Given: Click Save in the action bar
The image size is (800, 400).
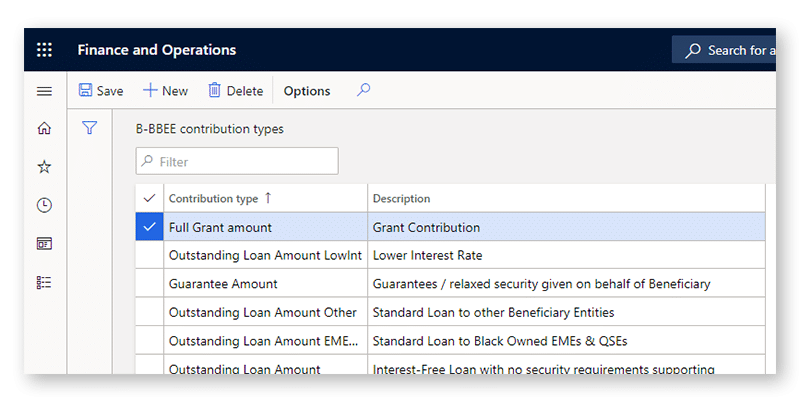Looking at the screenshot, I should pos(101,91).
